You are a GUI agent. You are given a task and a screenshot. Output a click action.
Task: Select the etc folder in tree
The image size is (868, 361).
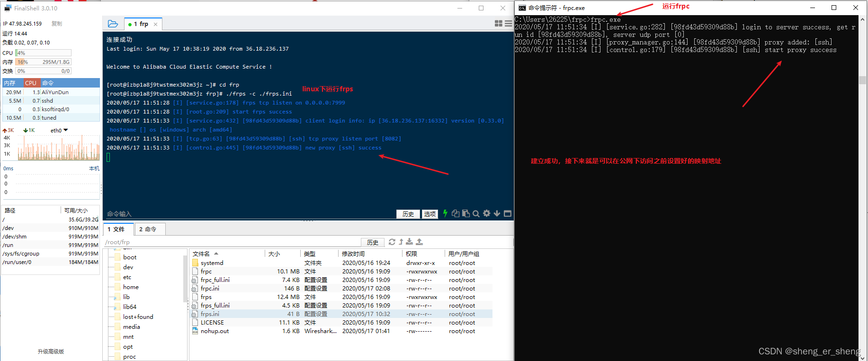coord(127,277)
